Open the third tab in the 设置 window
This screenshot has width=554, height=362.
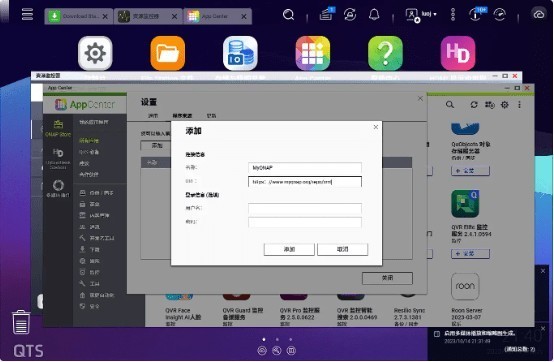pyautogui.click(x=211, y=116)
